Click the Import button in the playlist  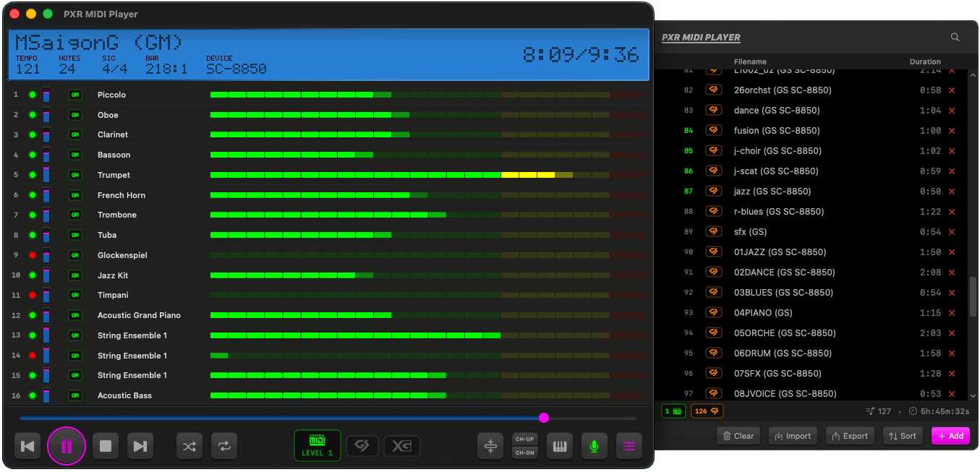(793, 436)
